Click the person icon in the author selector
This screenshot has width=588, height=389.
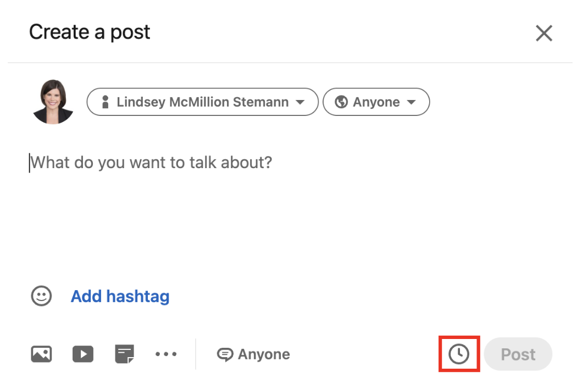click(106, 102)
